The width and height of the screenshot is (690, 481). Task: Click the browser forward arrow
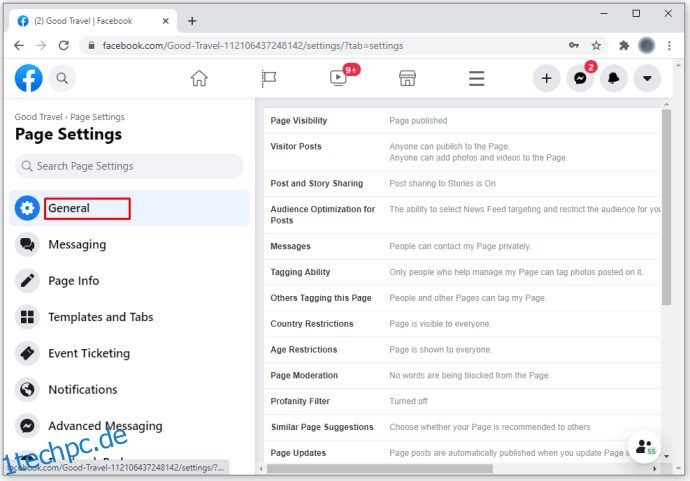[x=41, y=45]
